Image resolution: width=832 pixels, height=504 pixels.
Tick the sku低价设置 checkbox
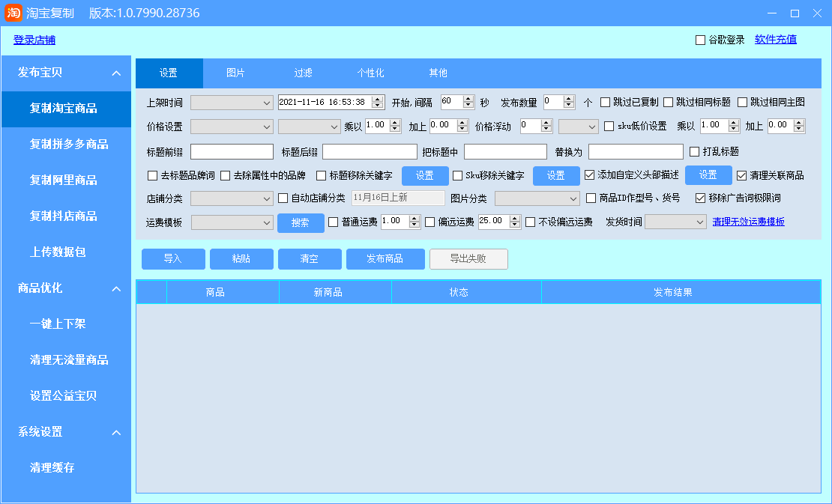coord(609,126)
